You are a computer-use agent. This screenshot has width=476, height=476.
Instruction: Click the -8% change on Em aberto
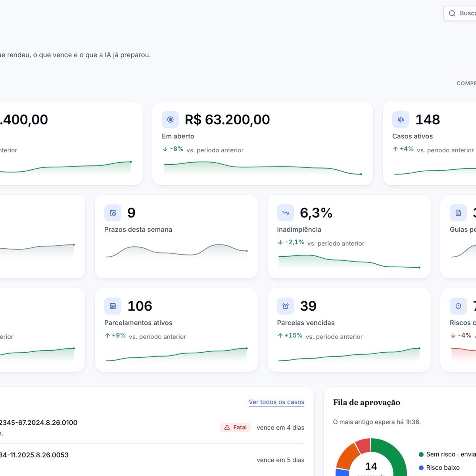(173, 149)
